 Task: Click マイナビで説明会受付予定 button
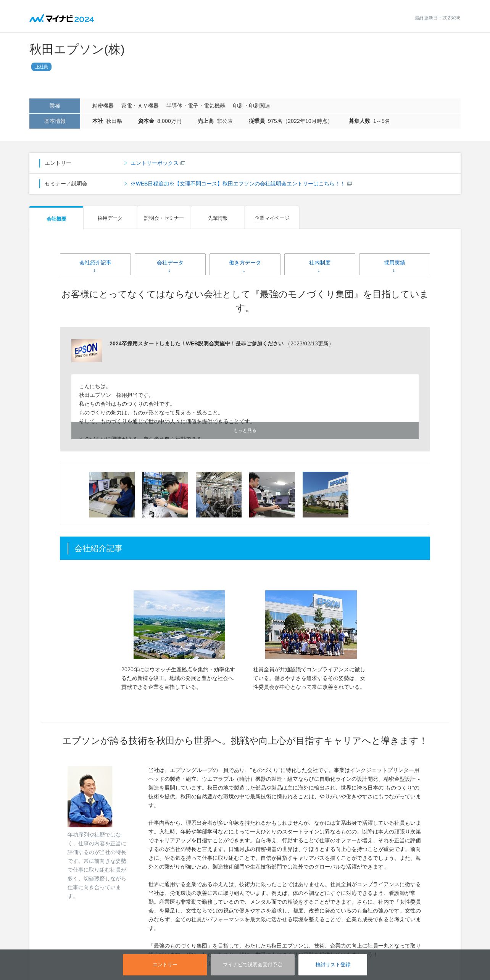tap(253, 965)
